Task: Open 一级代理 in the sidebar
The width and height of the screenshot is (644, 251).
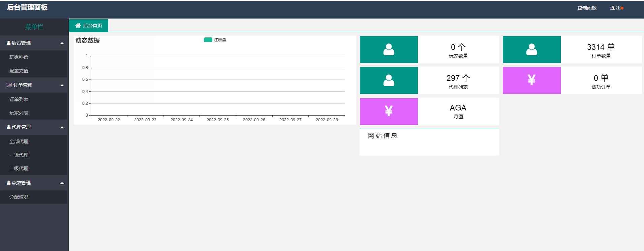Action: pos(34,155)
